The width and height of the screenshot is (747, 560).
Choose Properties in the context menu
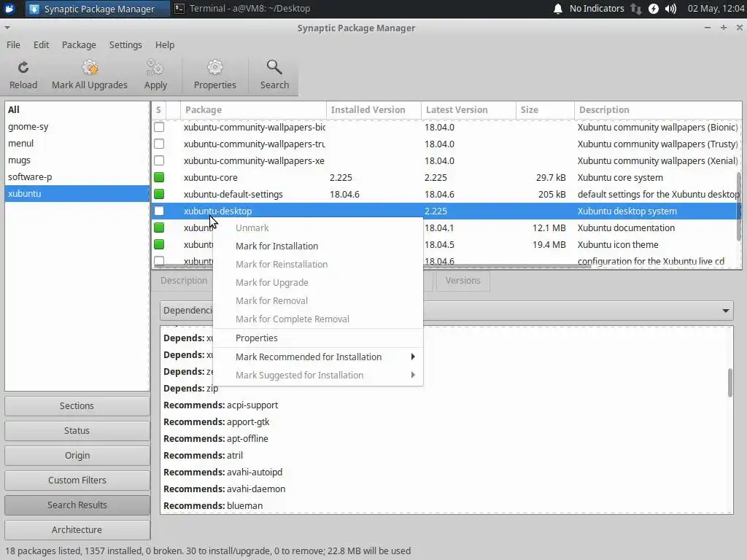tap(318, 338)
